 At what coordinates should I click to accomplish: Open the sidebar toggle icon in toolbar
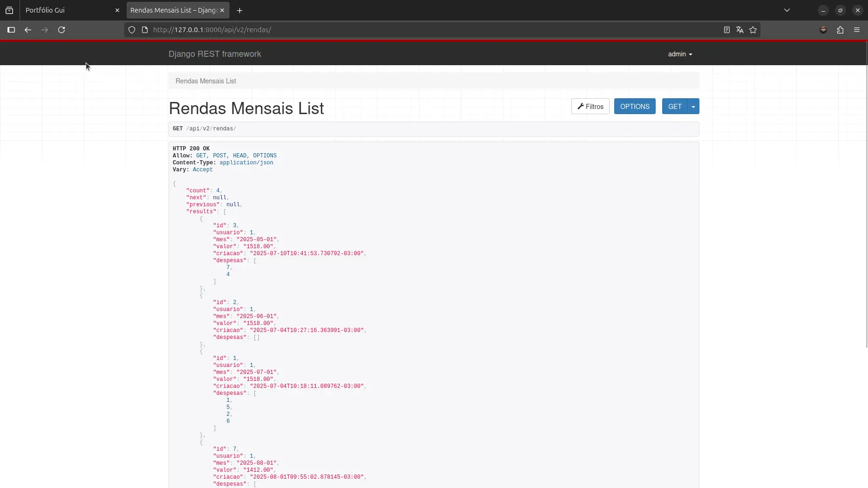coord(11,30)
